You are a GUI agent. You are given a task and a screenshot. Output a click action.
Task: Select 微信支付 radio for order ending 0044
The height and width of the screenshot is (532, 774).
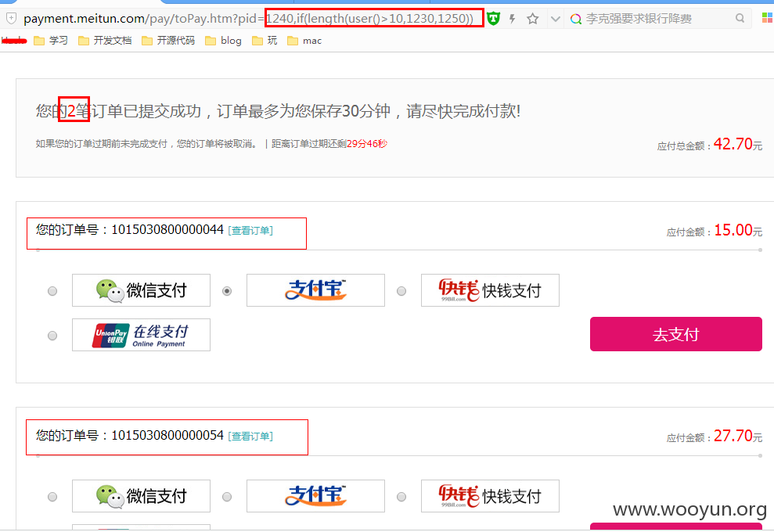click(52, 291)
